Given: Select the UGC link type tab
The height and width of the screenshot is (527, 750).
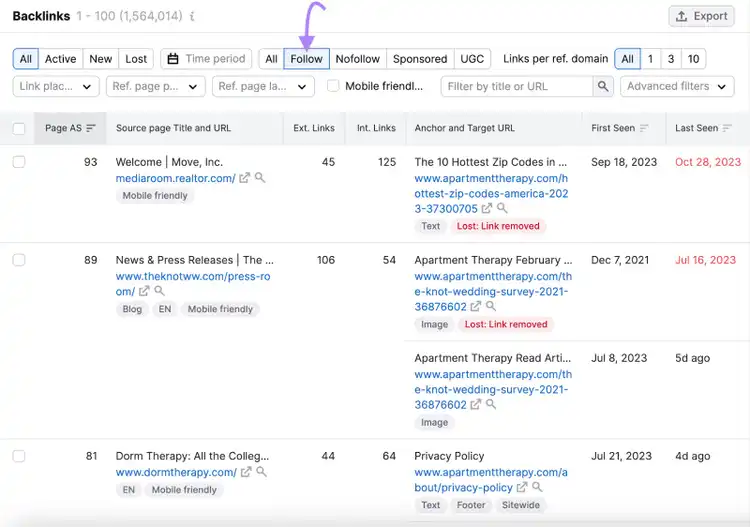Looking at the screenshot, I should pyautogui.click(x=472, y=59).
